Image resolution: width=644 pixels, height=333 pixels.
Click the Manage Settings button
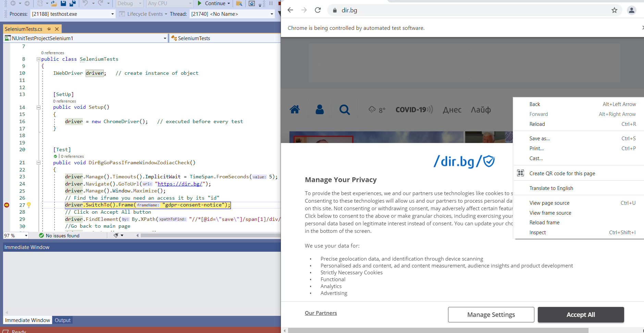pyautogui.click(x=491, y=314)
